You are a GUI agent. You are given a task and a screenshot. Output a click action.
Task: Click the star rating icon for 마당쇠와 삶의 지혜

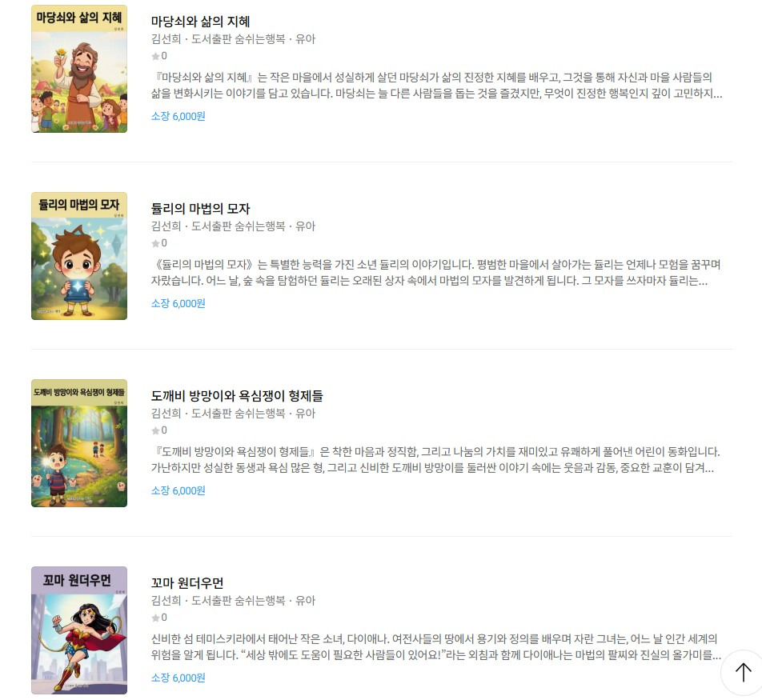(155, 56)
